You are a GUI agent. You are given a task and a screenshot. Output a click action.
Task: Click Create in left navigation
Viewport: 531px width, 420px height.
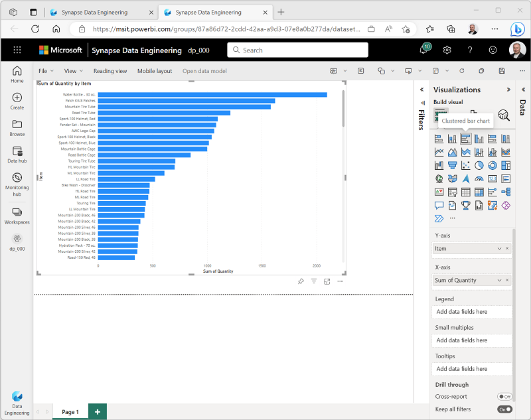(x=17, y=102)
